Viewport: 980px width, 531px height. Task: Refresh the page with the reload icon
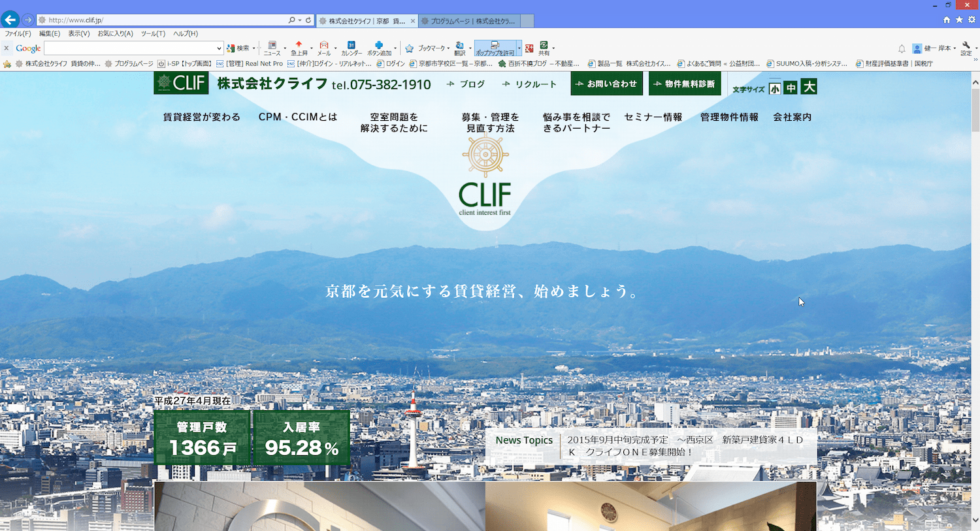[x=308, y=20]
